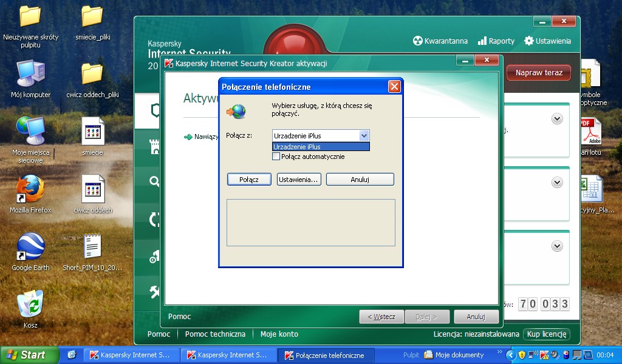Select the Mozilla Firefox desktop icon
The width and height of the screenshot is (622, 364).
coord(30,194)
